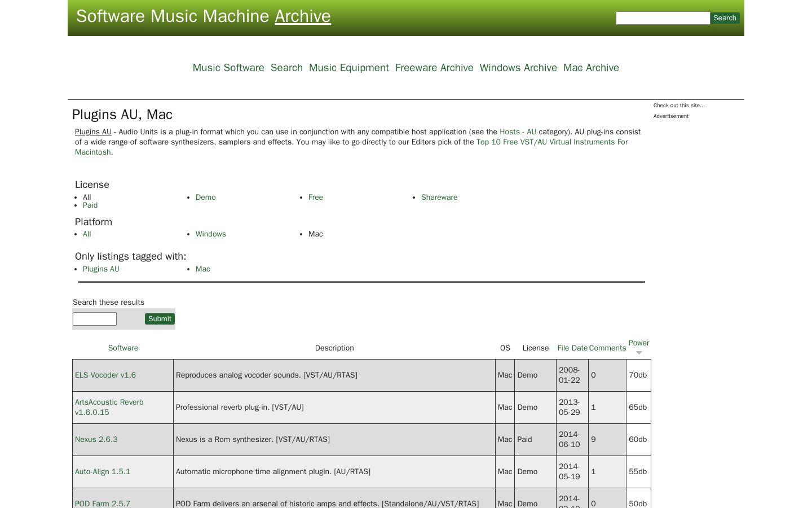Viewport: 812px width, 508px height.
Task: Open the ELS Vocoder v1.6 listing
Action: (x=105, y=375)
